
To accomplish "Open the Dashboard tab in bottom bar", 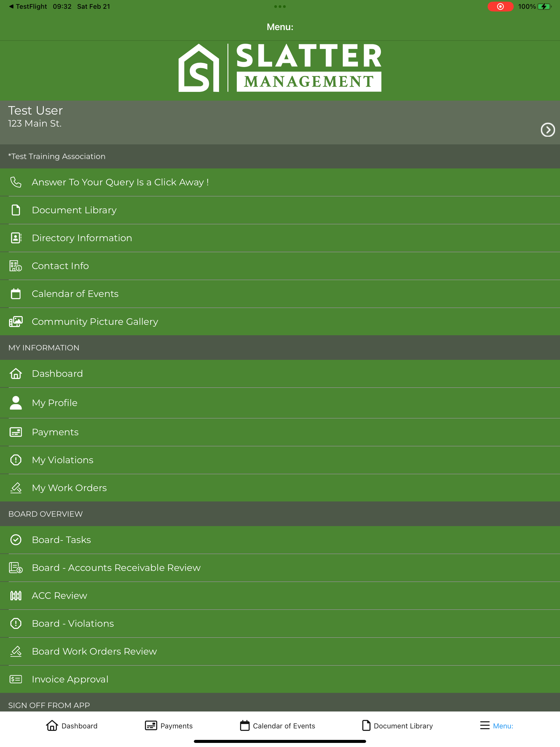I will (x=72, y=726).
